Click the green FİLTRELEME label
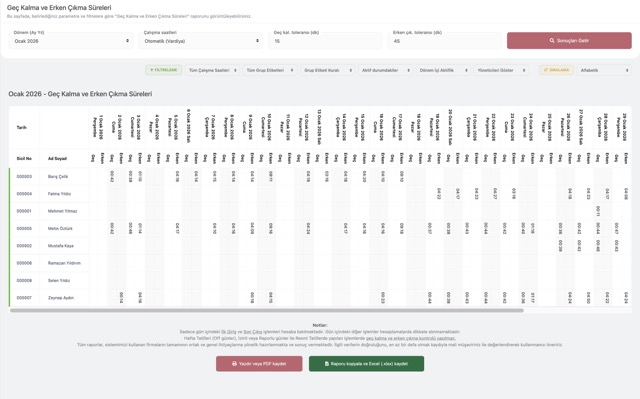Viewport: 640px width, 399px height. (164, 70)
